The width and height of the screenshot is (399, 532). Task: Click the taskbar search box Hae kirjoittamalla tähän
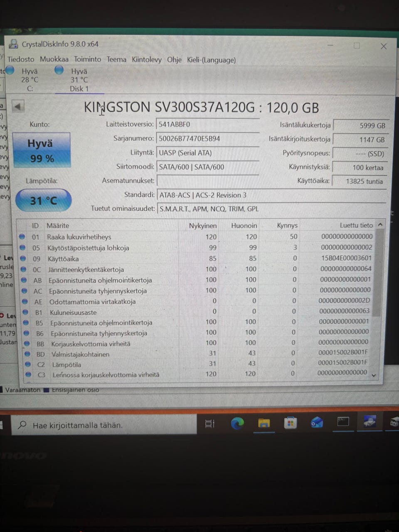coord(104,425)
